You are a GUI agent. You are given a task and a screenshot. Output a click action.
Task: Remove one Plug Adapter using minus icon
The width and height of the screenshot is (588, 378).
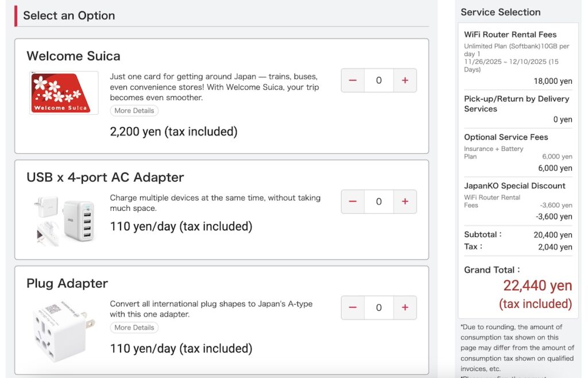point(353,308)
